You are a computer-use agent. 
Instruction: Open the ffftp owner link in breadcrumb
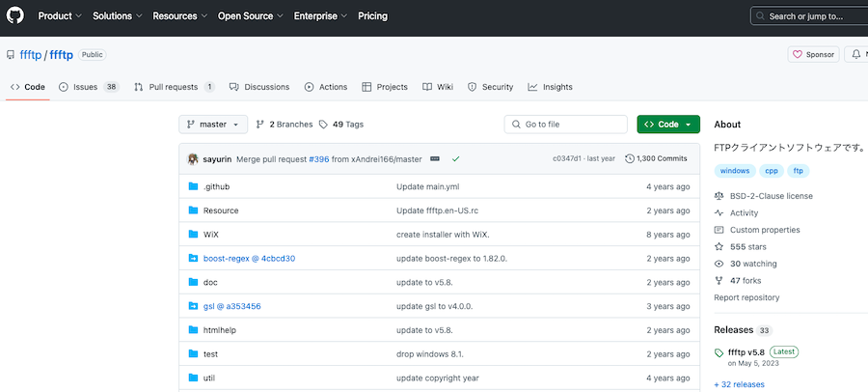(31, 55)
